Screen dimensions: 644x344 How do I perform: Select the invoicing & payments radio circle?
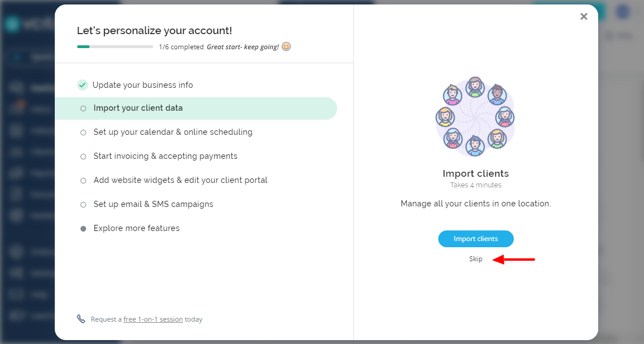pyautogui.click(x=83, y=157)
